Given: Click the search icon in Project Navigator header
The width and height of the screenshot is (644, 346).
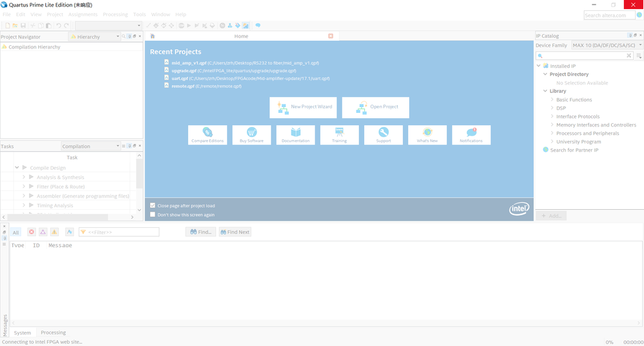Looking at the screenshot, I should pyautogui.click(x=123, y=36).
